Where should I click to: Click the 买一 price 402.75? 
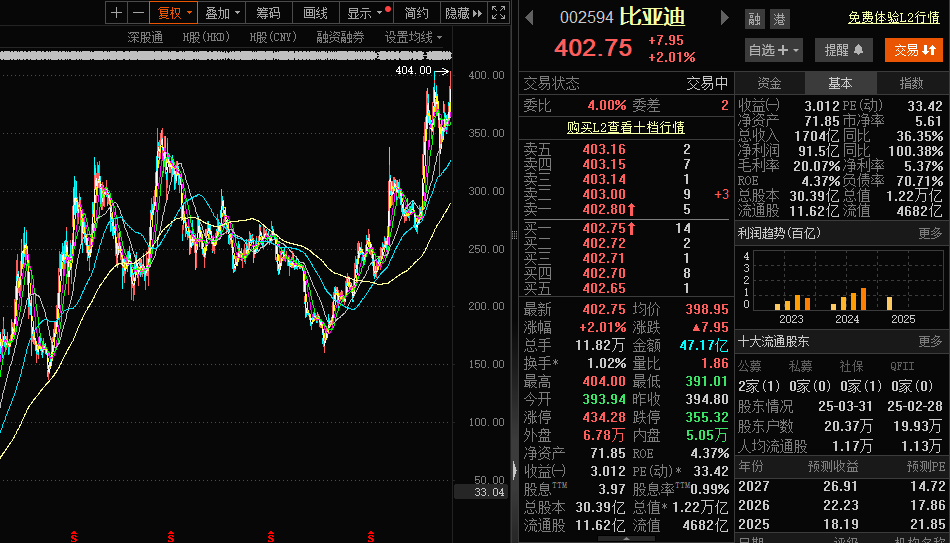tap(604, 228)
